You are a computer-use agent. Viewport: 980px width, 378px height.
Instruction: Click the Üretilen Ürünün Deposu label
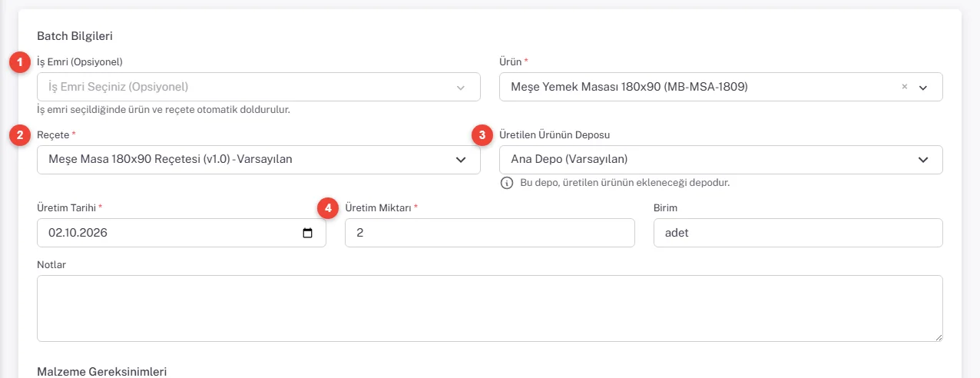click(x=555, y=134)
